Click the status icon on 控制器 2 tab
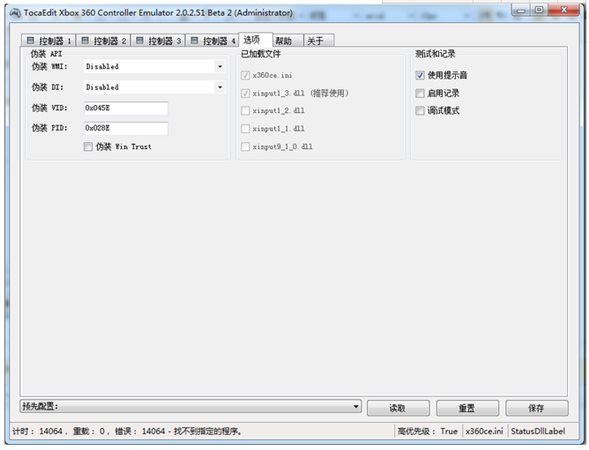Viewport: 589px width, 450px height. [85, 40]
